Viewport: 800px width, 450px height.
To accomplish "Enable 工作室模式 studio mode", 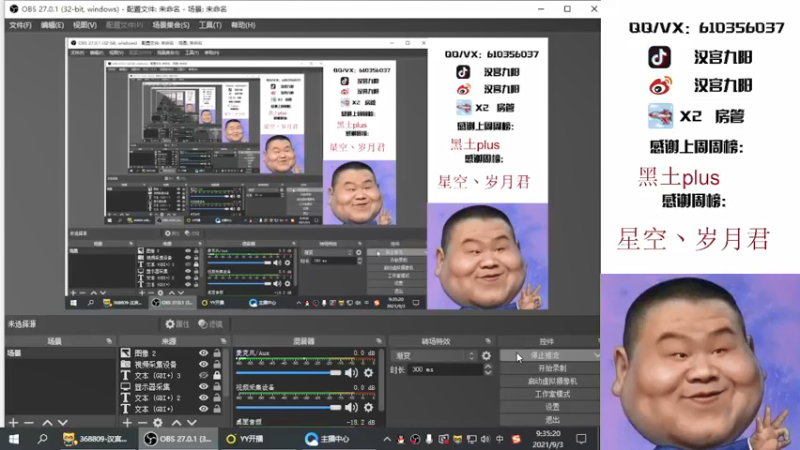I will [552, 394].
